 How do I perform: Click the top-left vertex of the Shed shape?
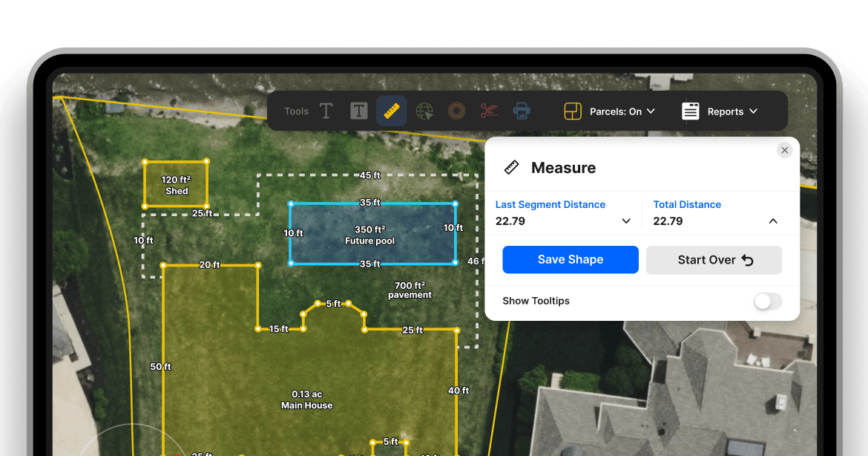tap(145, 162)
